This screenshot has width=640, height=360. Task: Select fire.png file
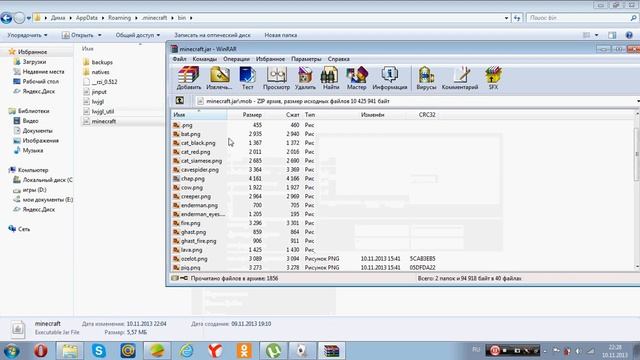pos(190,223)
